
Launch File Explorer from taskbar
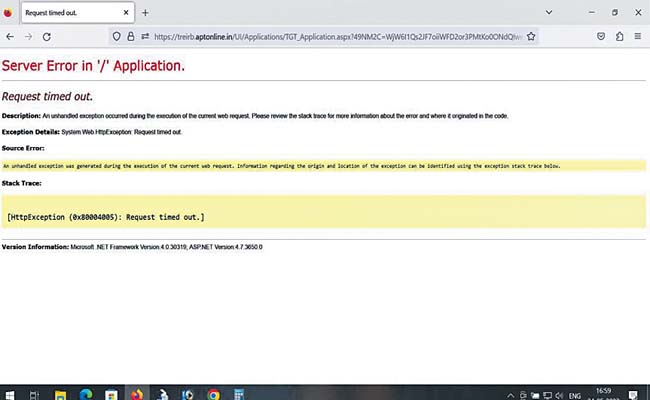click(x=61, y=395)
